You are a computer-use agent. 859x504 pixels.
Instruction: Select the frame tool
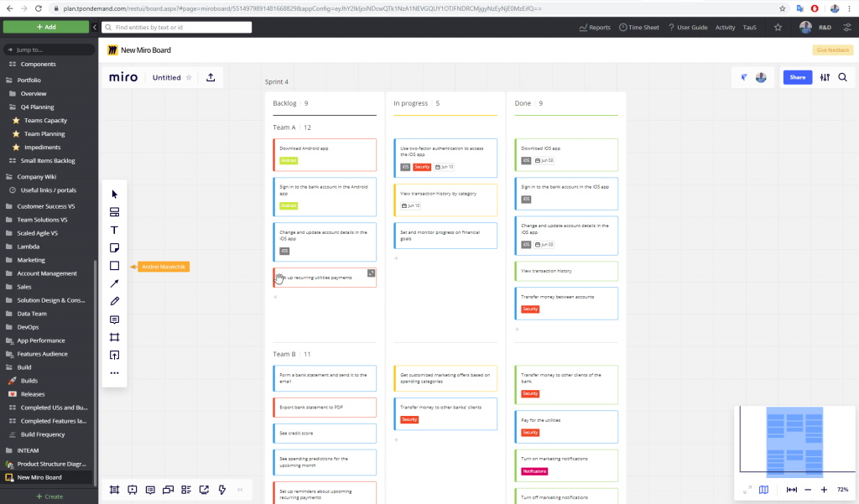(114, 337)
